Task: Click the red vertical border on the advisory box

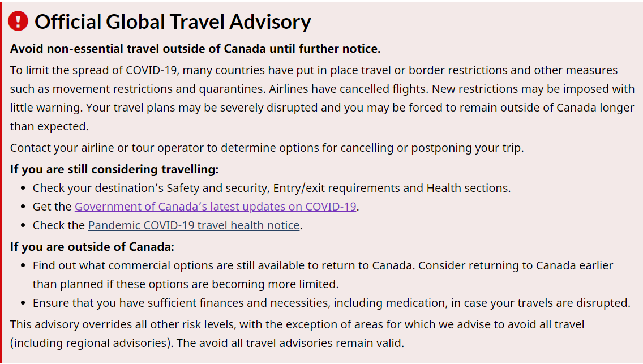Action: tap(1, 182)
